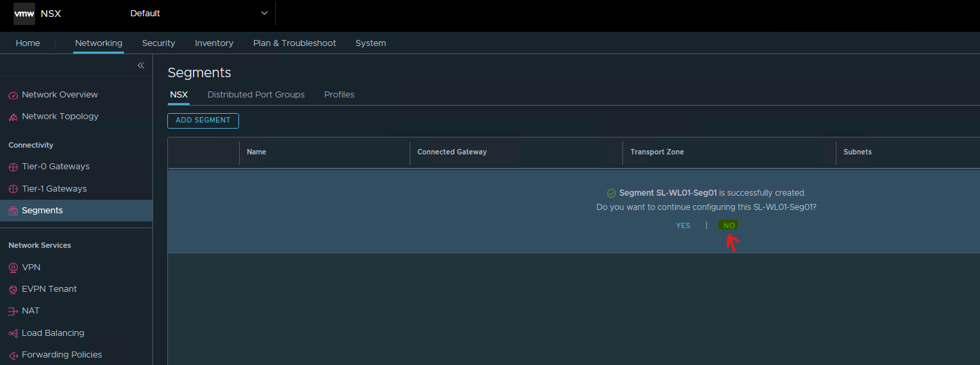
Task: Click the Subnets column header
Action: click(x=857, y=152)
